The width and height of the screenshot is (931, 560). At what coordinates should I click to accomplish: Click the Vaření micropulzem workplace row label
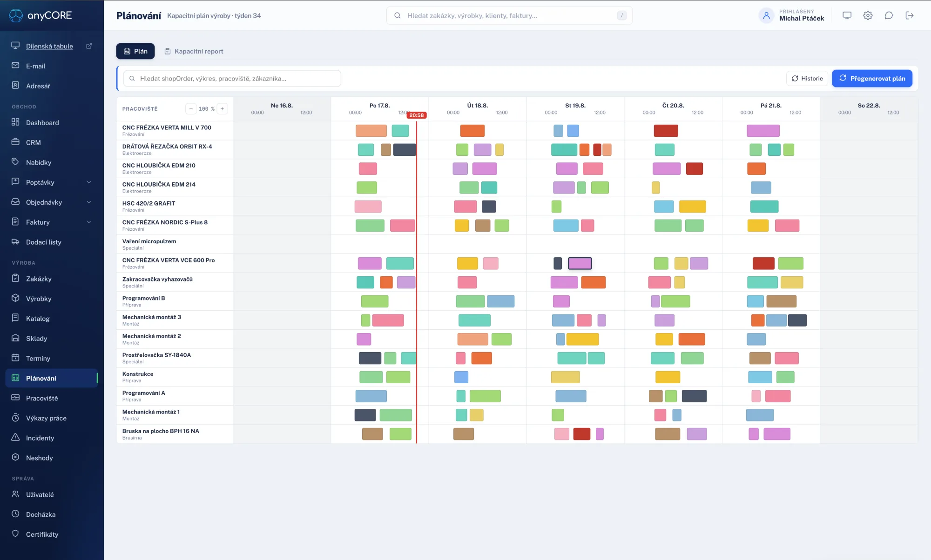[x=175, y=244]
